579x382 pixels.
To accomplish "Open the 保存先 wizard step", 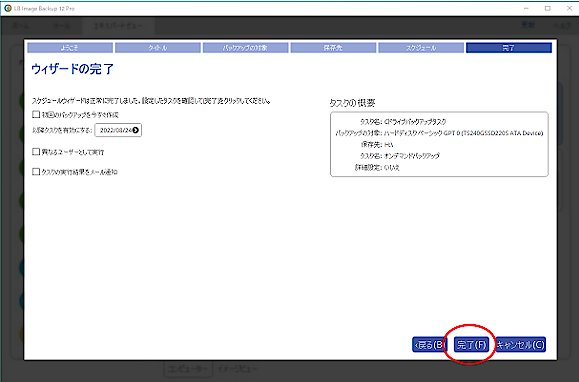I will (x=333, y=48).
